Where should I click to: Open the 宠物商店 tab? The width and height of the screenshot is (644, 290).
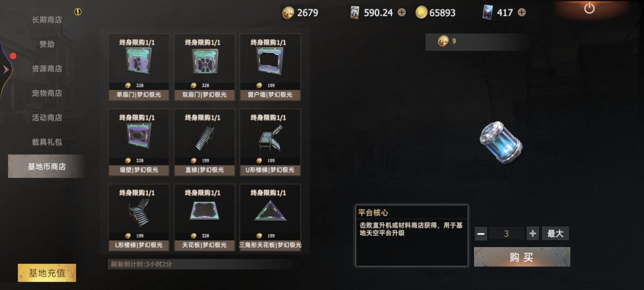tap(47, 93)
